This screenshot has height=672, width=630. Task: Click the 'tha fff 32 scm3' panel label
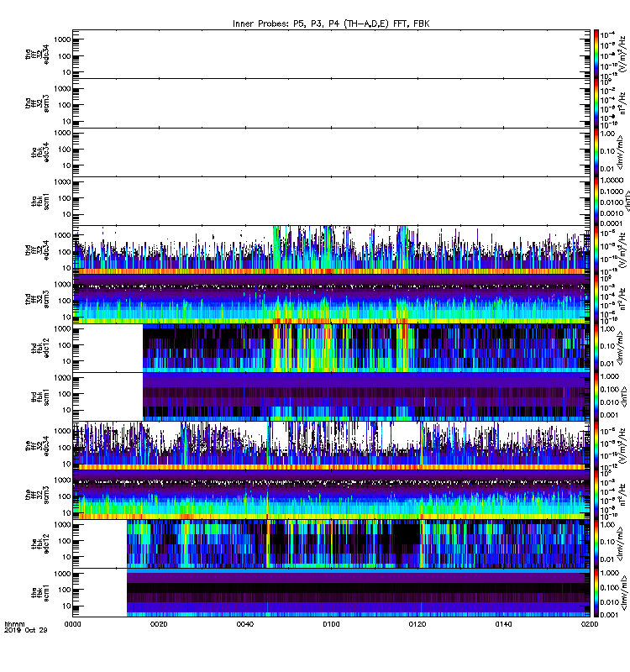click(x=37, y=103)
